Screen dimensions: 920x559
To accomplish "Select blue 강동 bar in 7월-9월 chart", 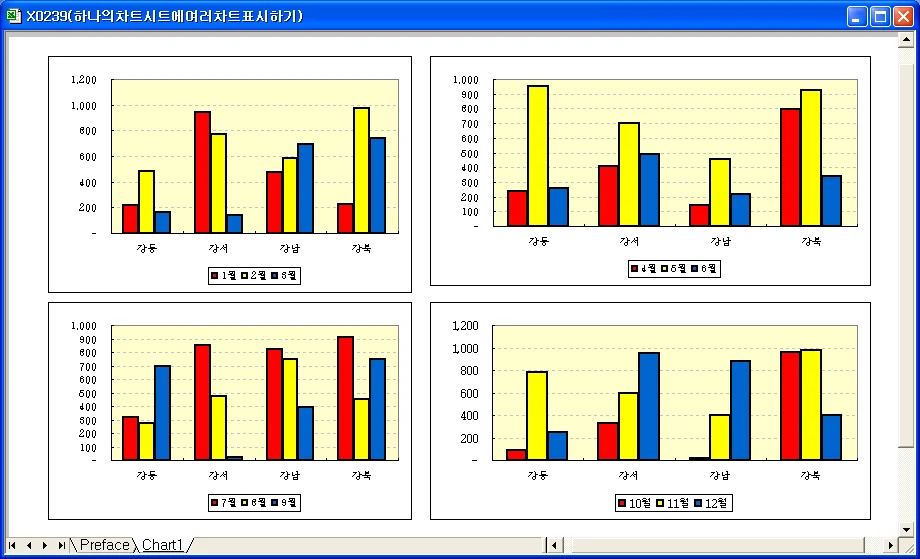I will tap(163, 413).
